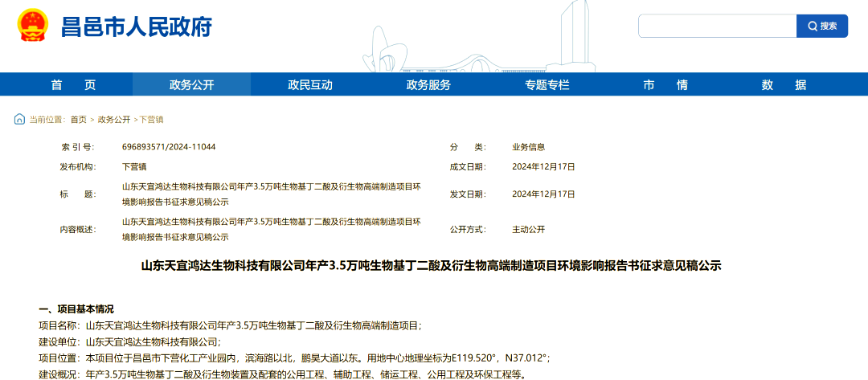Image resolution: width=868 pixels, height=380 pixels.
Task: Click the 发布机构 value 下营镇
Action: coord(134,166)
